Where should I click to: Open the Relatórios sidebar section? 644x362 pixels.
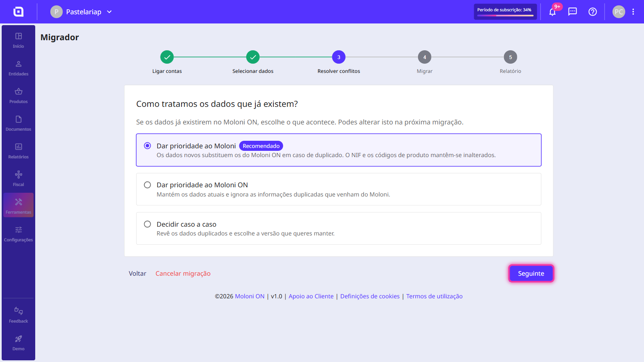(x=18, y=151)
